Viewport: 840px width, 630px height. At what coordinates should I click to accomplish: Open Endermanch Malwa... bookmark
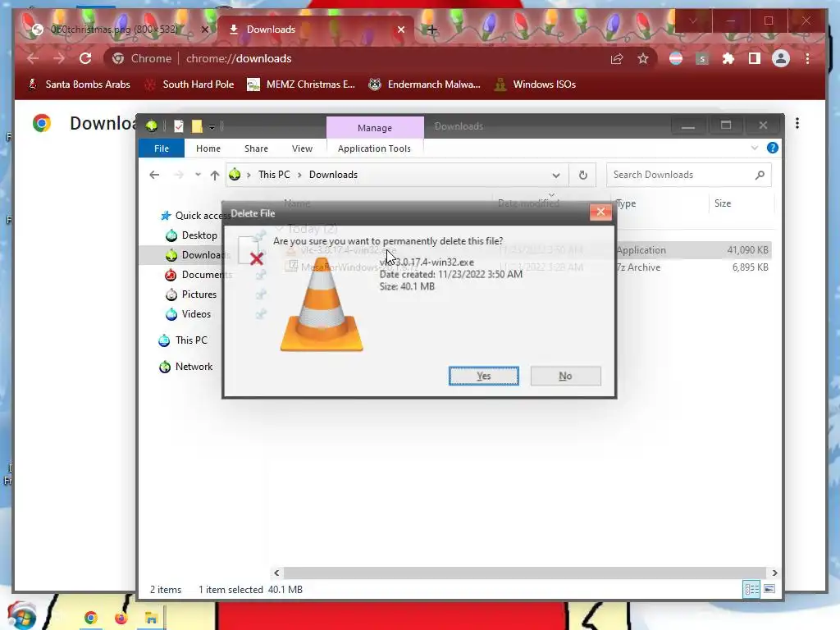click(425, 84)
